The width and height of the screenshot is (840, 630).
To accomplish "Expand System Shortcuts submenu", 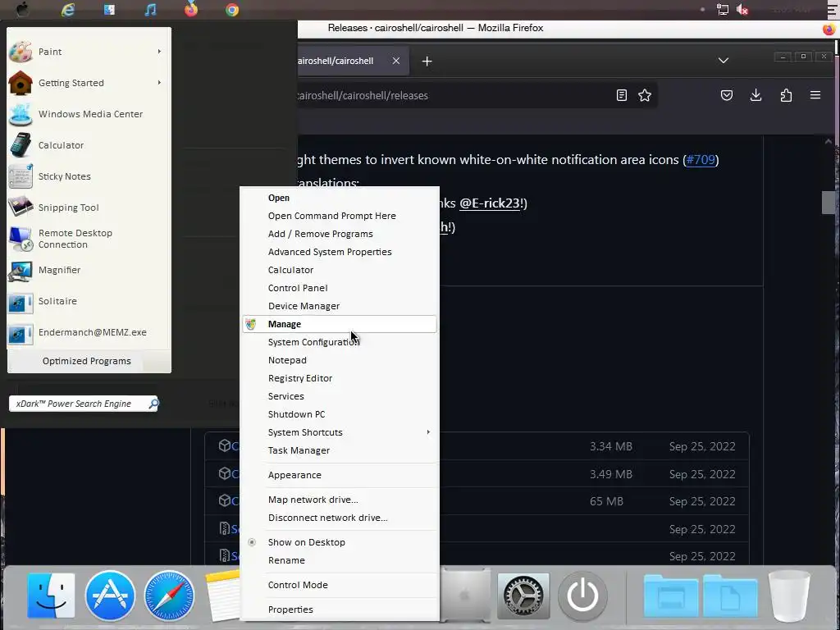I will tap(339, 432).
